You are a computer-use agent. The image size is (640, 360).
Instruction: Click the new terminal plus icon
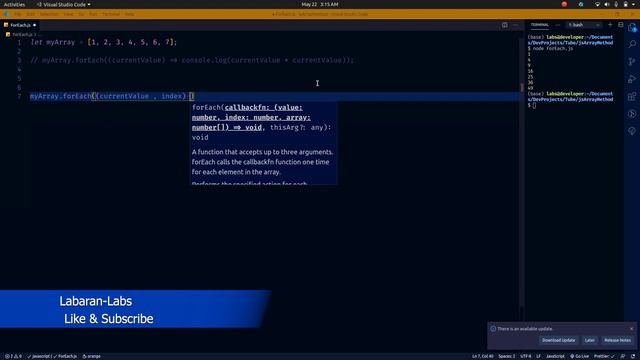pos(610,25)
